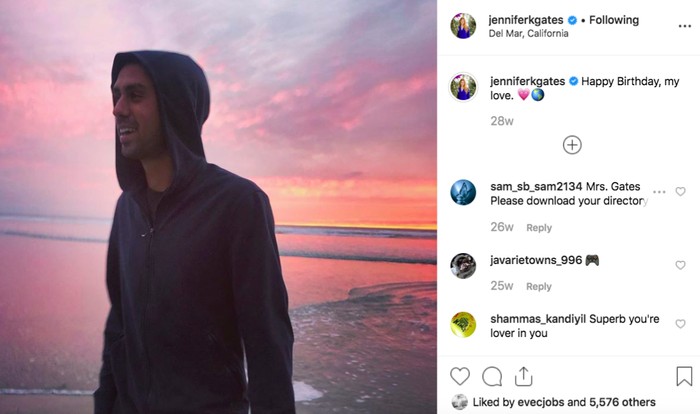Like the post with the heart icon
Viewport: 700px width, 414px height.
coord(460,376)
